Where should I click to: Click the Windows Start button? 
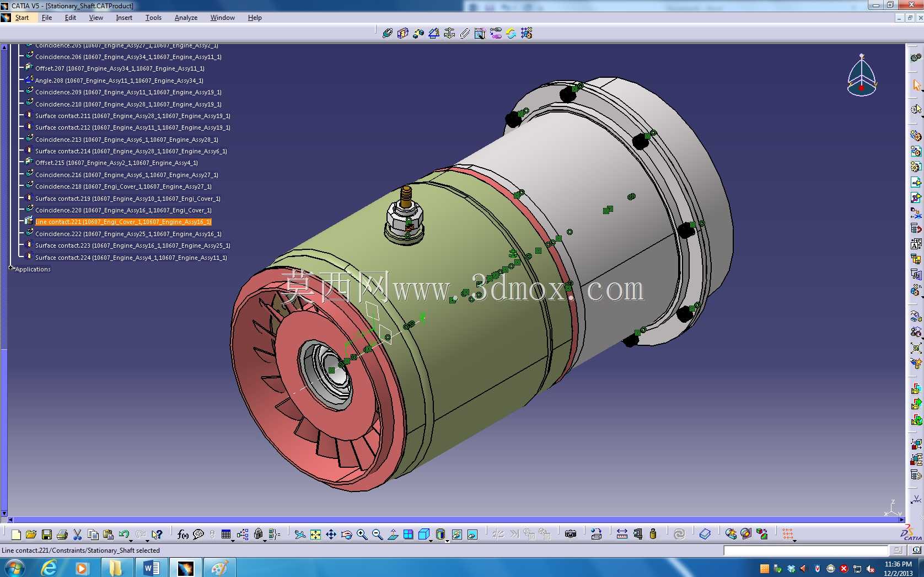[14, 568]
